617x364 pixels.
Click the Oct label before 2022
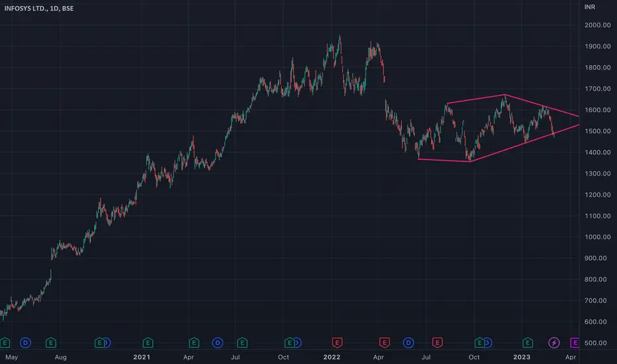(283, 357)
